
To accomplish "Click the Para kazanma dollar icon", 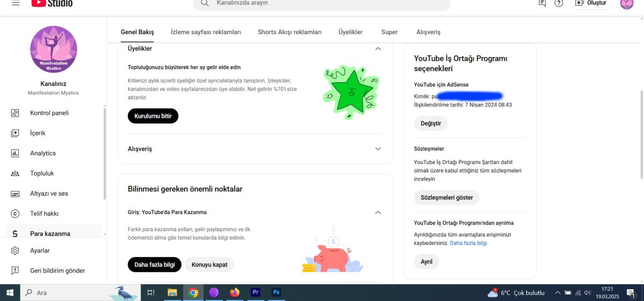I will (15, 233).
